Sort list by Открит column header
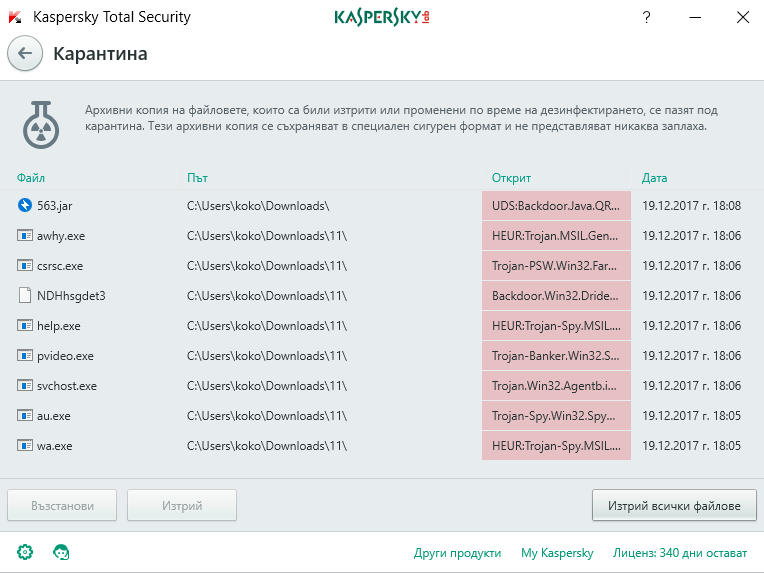 click(511, 178)
